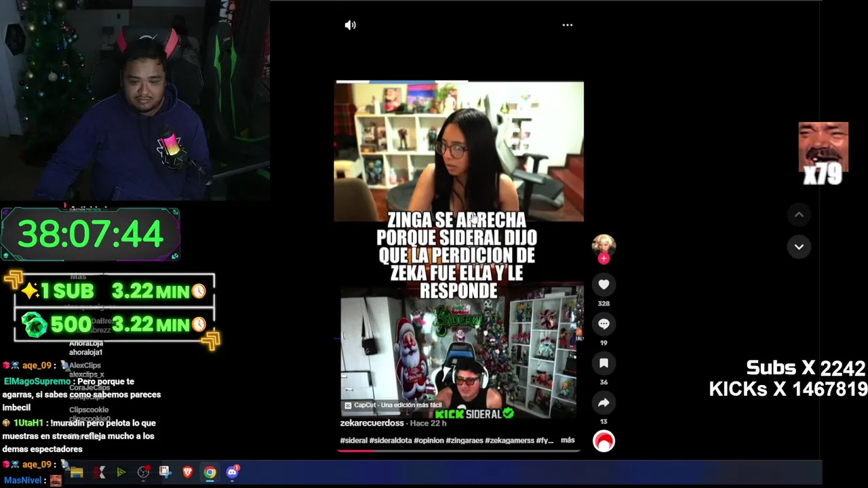The height and width of the screenshot is (488, 868).
Task: Click chat username MasNivel
Action: point(22,481)
